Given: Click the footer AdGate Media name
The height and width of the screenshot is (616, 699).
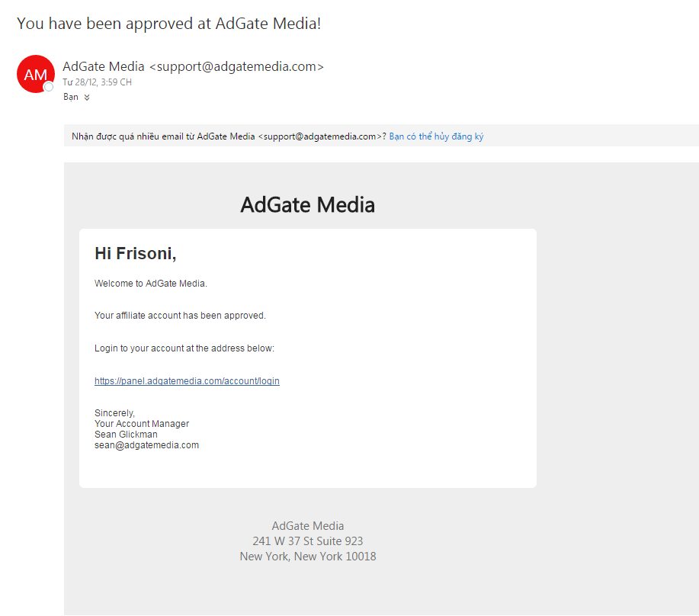Looking at the screenshot, I should tap(308, 526).
